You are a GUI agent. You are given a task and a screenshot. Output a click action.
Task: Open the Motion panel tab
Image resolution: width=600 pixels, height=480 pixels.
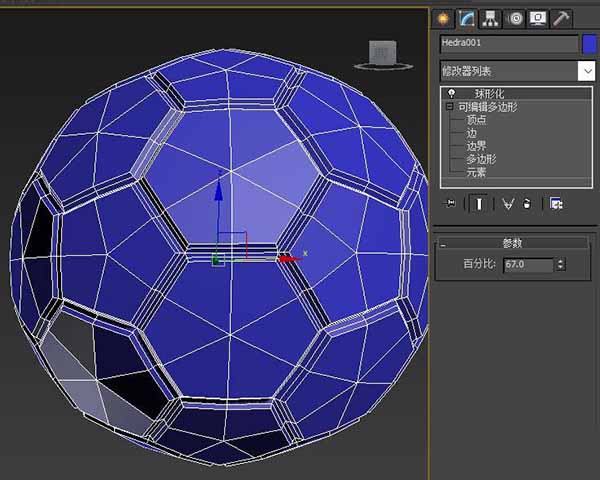(515, 18)
